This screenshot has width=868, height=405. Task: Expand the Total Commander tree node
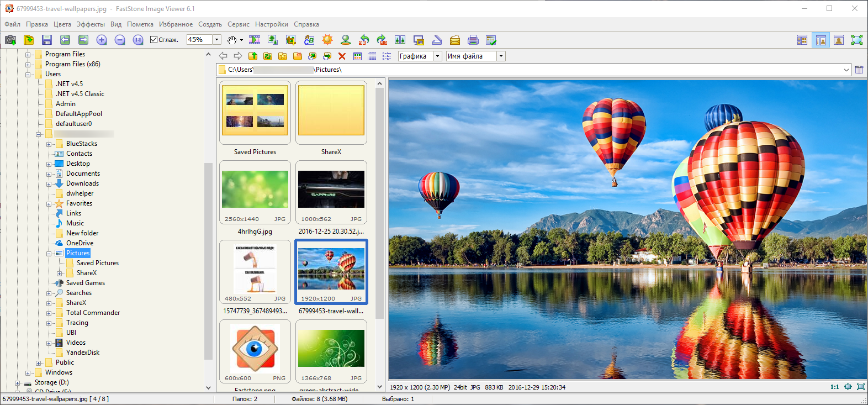point(49,313)
